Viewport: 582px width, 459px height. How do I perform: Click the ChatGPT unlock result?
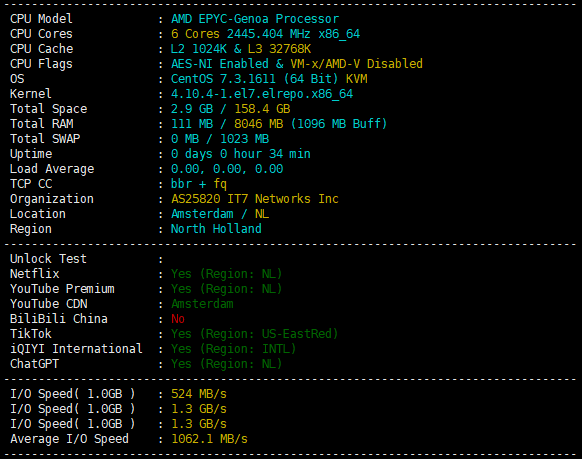tap(226, 364)
